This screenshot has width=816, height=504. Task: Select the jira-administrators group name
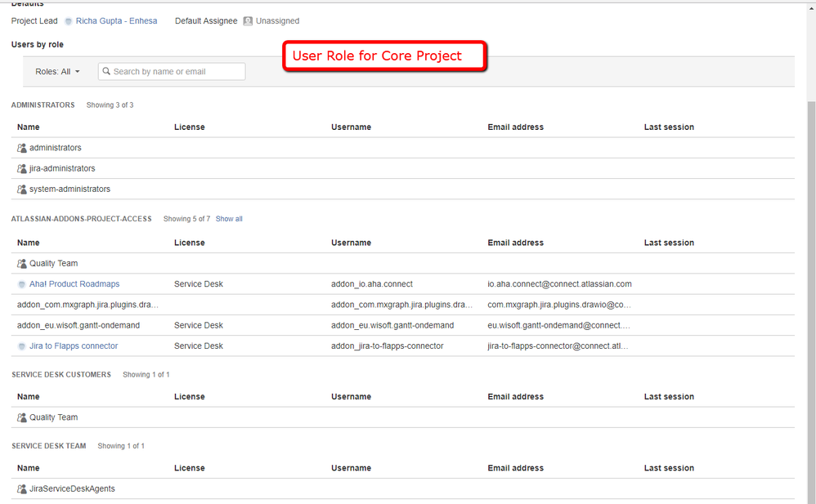click(62, 168)
